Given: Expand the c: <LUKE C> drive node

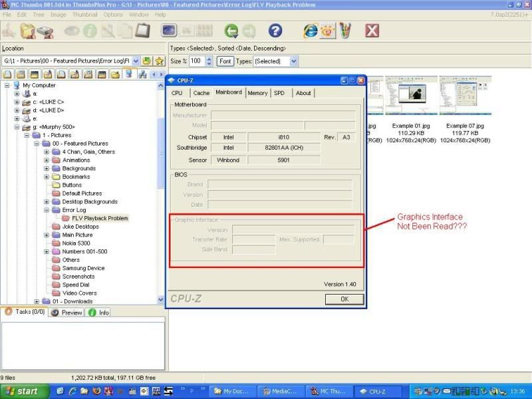Looking at the screenshot, I should pos(17,102).
